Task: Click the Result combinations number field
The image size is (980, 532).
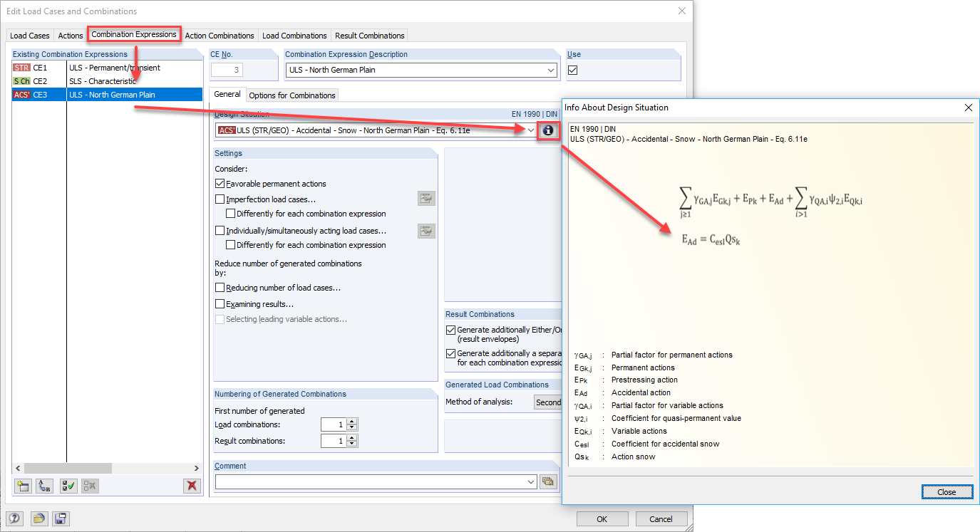Action: point(334,442)
